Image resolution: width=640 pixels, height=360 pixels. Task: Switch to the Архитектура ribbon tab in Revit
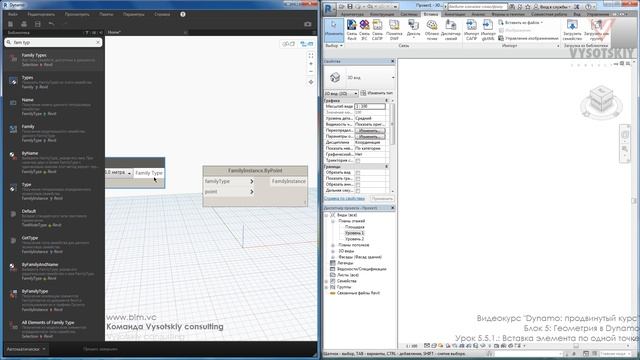pos(352,14)
